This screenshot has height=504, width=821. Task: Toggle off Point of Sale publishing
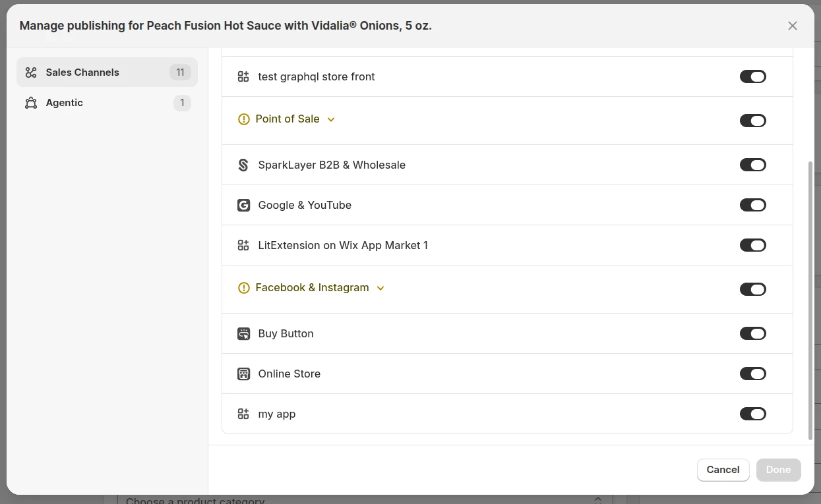coord(752,121)
